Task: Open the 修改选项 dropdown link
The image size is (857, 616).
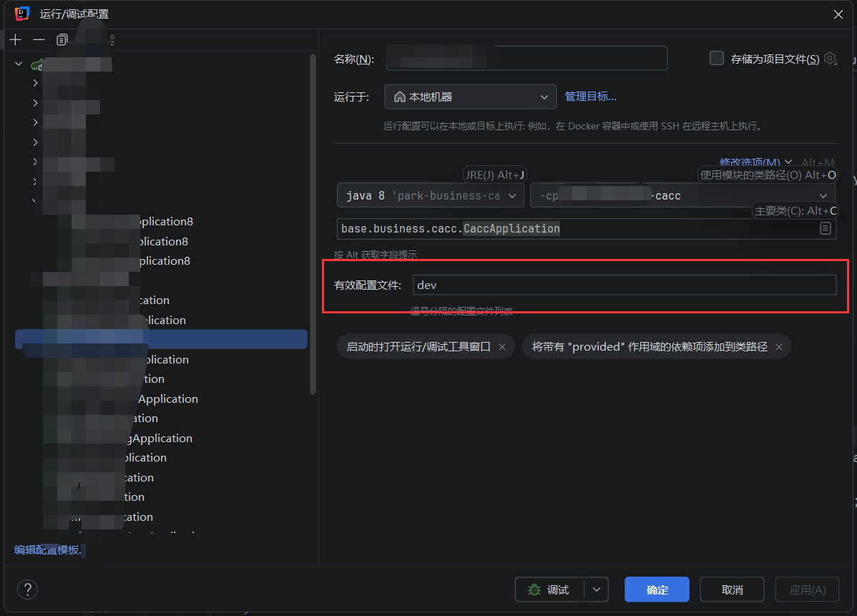Action: click(755, 162)
